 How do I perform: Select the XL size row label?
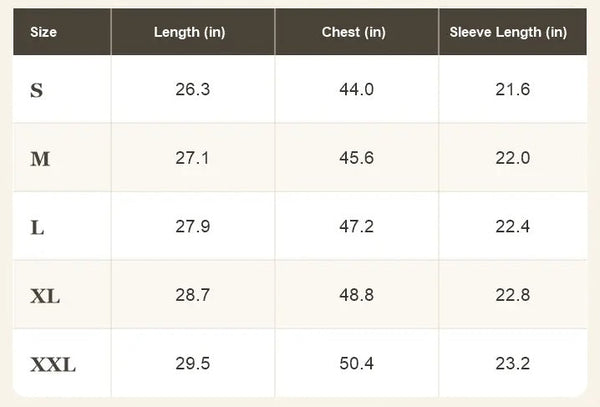[45, 296]
